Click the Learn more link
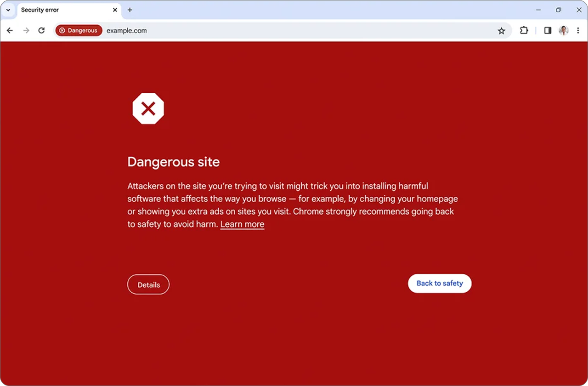The image size is (588, 386). (242, 224)
